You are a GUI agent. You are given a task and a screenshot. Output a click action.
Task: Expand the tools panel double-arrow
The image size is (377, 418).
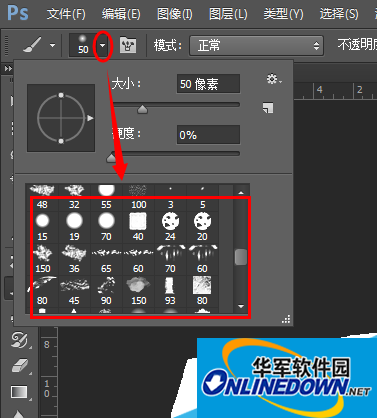[8, 68]
